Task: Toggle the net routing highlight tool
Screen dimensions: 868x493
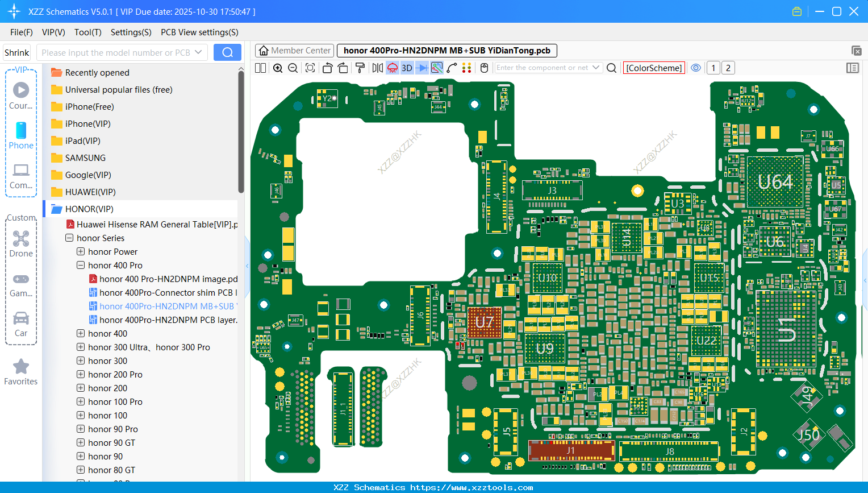Action: click(437, 68)
